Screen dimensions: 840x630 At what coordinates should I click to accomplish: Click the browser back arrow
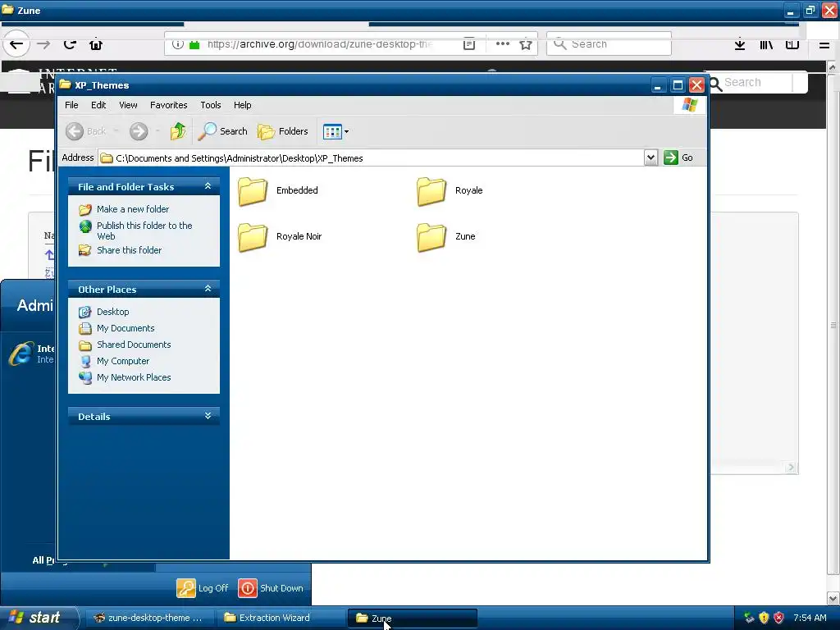(16, 44)
